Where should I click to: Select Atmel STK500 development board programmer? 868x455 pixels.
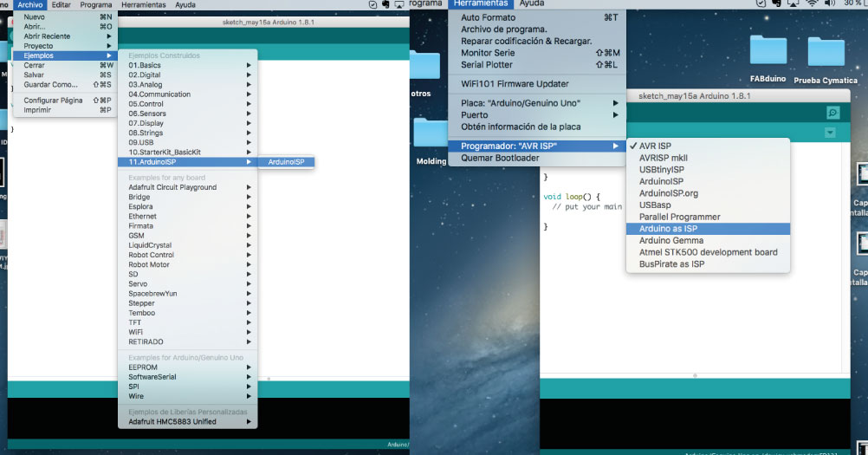click(708, 252)
